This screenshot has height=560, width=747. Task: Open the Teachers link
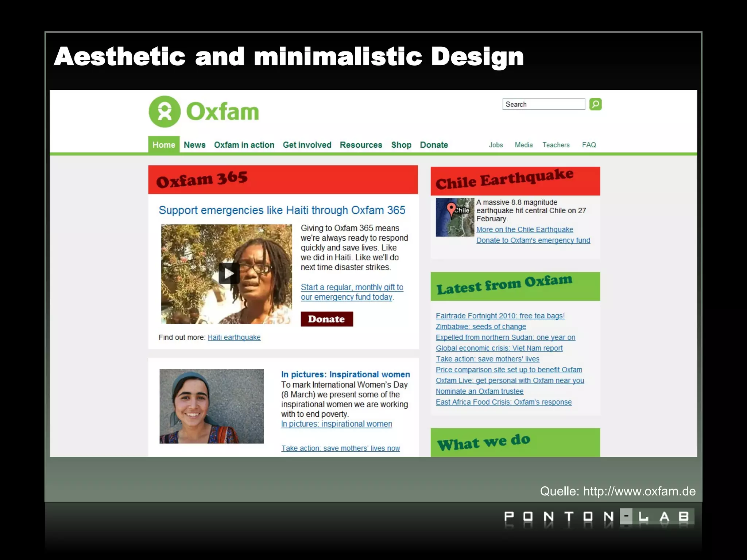pyautogui.click(x=556, y=145)
